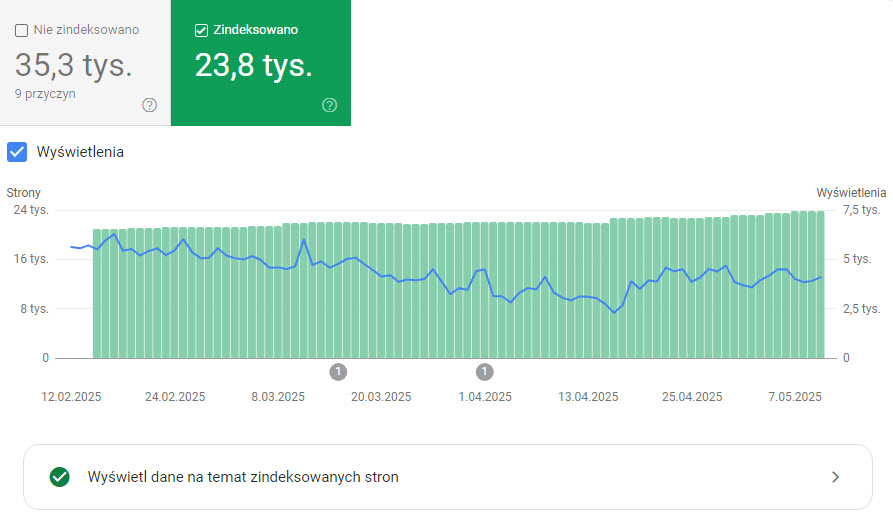This screenshot has height=519, width=893.
Task: Click the blue line's lowest dip after 13.04.2025
Action: [616, 312]
